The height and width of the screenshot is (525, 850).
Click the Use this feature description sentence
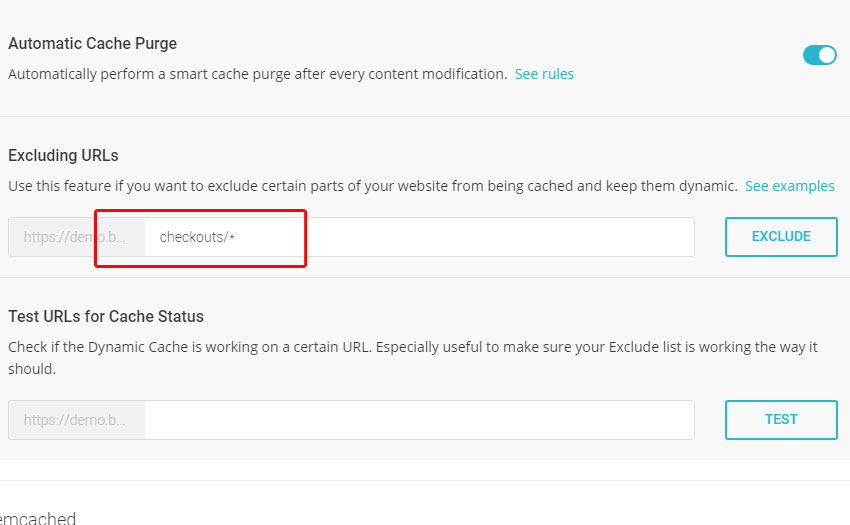(x=373, y=186)
